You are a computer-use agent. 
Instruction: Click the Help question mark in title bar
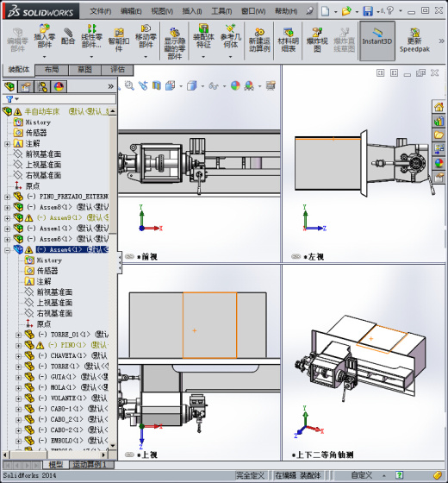pos(389,10)
